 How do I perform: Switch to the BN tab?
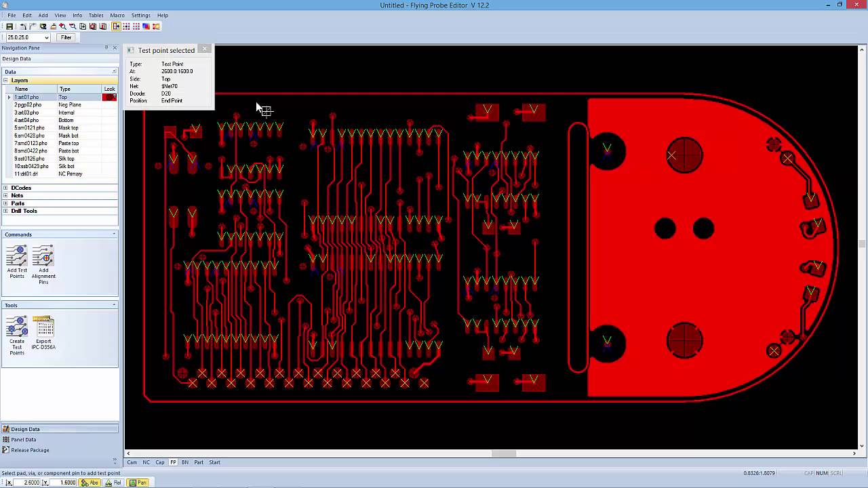click(x=185, y=462)
